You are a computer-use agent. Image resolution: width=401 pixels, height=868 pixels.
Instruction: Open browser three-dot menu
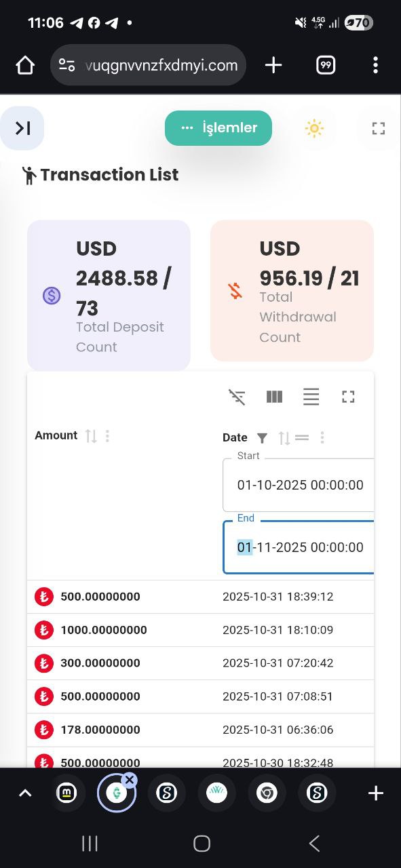375,65
